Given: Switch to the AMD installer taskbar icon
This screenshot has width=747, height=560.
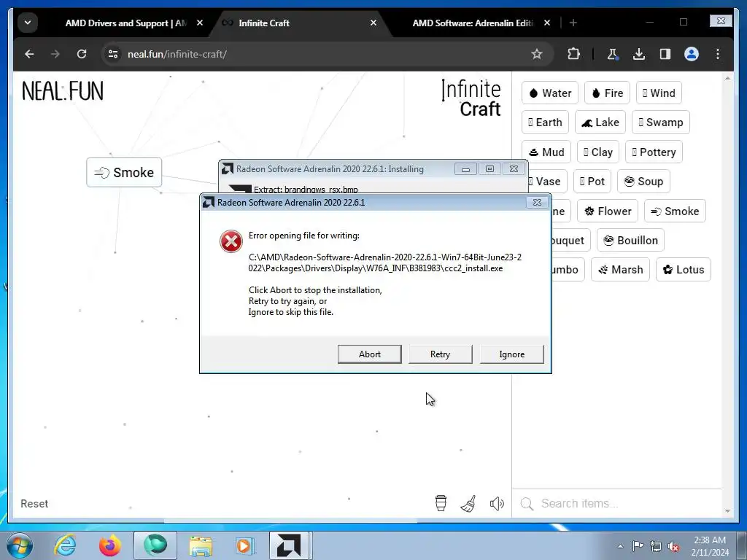Looking at the screenshot, I should pyautogui.click(x=290, y=545).
